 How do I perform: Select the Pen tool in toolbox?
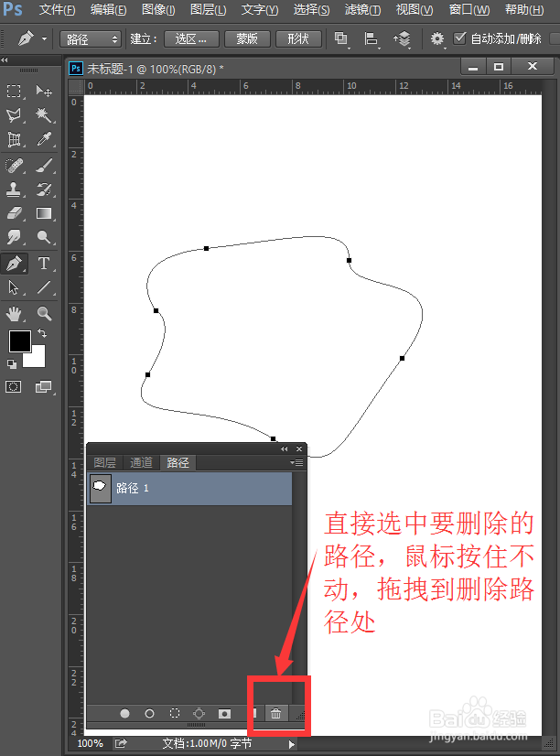click(x=14, y=264)
